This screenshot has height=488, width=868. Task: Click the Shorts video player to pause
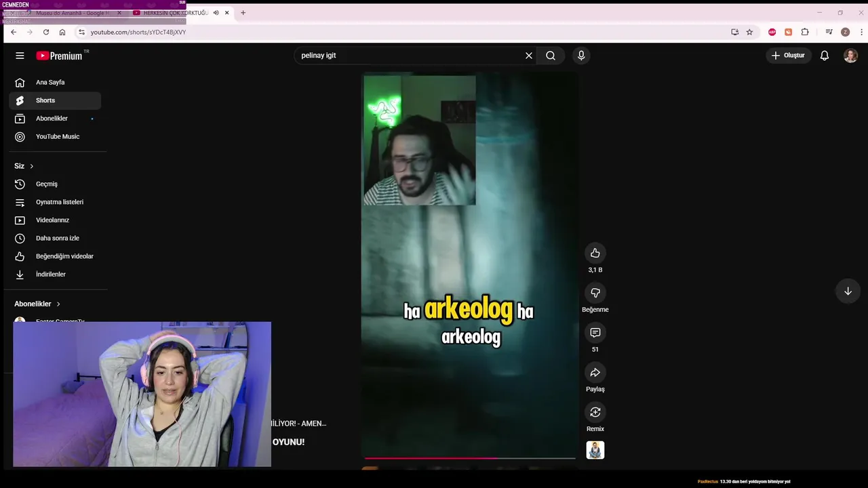tap(469, 266)
